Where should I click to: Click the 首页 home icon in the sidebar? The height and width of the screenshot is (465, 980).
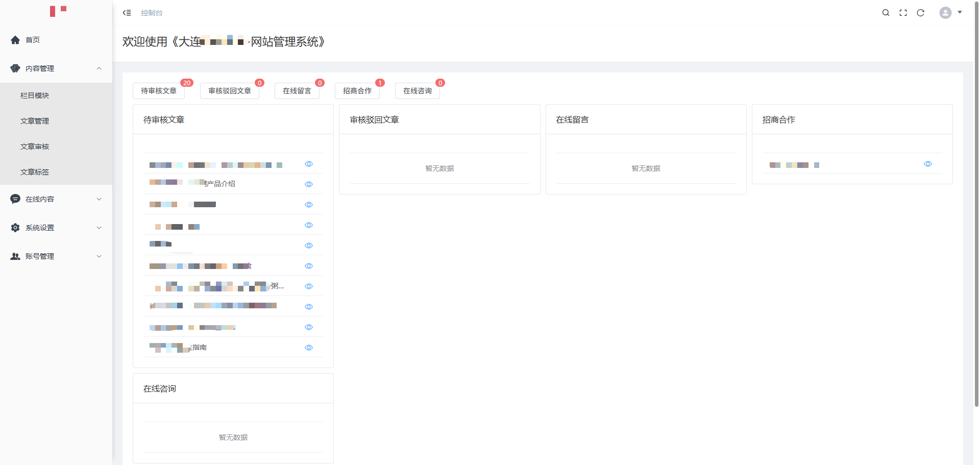click(15, 40)
